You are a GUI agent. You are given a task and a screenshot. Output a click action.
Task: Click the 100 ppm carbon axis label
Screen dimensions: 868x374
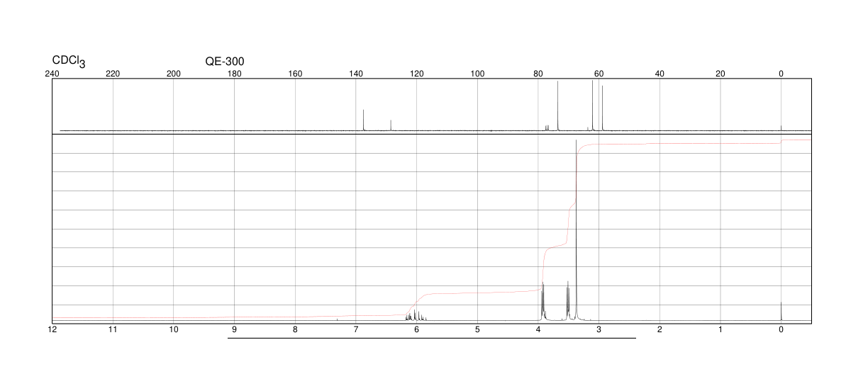[477, 74]
